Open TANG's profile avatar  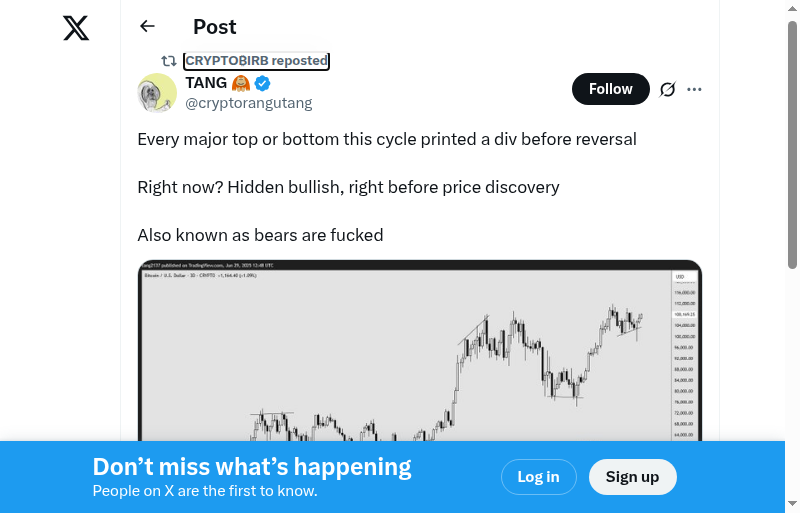157,93
